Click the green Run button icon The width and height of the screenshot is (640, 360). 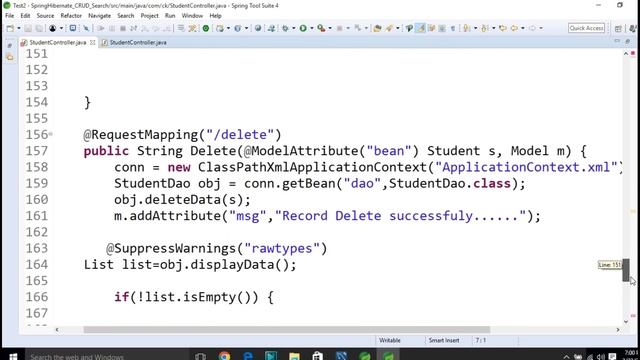(303, 28)
